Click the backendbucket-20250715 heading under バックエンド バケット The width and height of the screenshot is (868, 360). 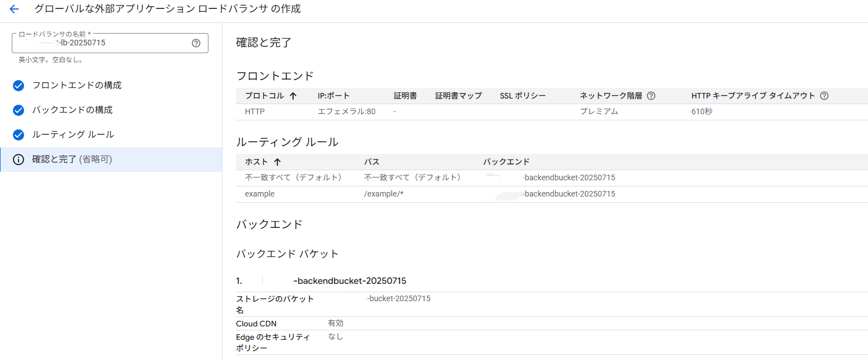[x=350, y=280]
